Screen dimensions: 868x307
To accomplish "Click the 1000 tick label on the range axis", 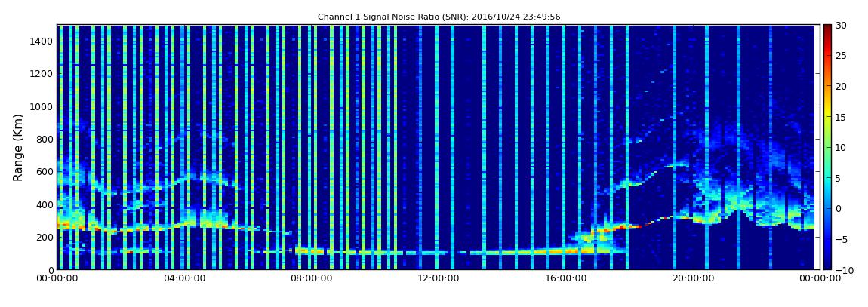I will [x=42, y=106].
